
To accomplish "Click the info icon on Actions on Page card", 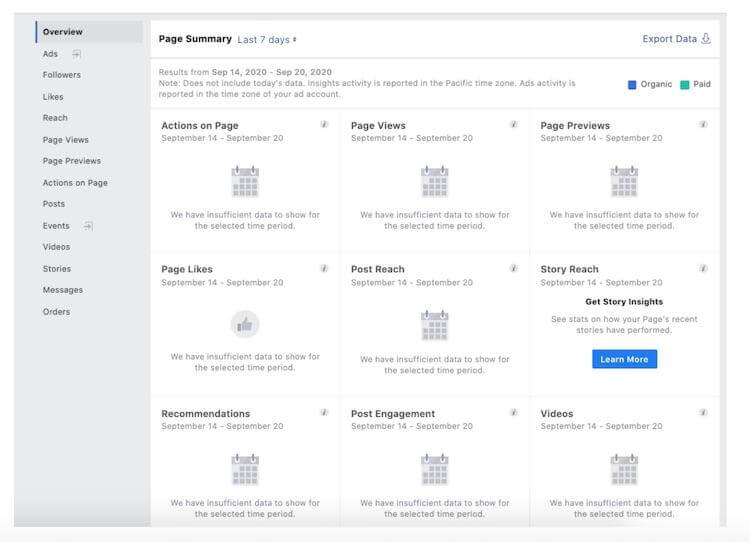I will point(324,124).
